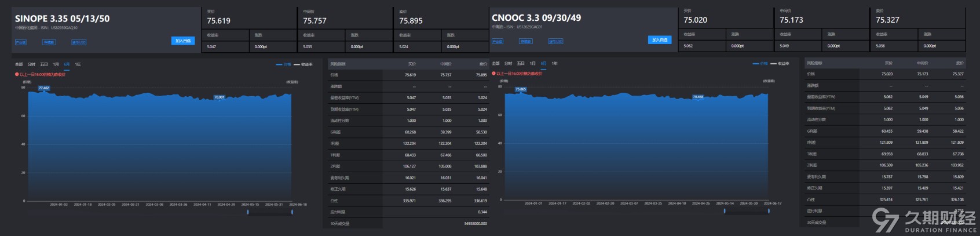Click Macaulay duration value 15.787
Viewport: 980px width, 236px height.
pyautogui.click(x=887, y=177)
